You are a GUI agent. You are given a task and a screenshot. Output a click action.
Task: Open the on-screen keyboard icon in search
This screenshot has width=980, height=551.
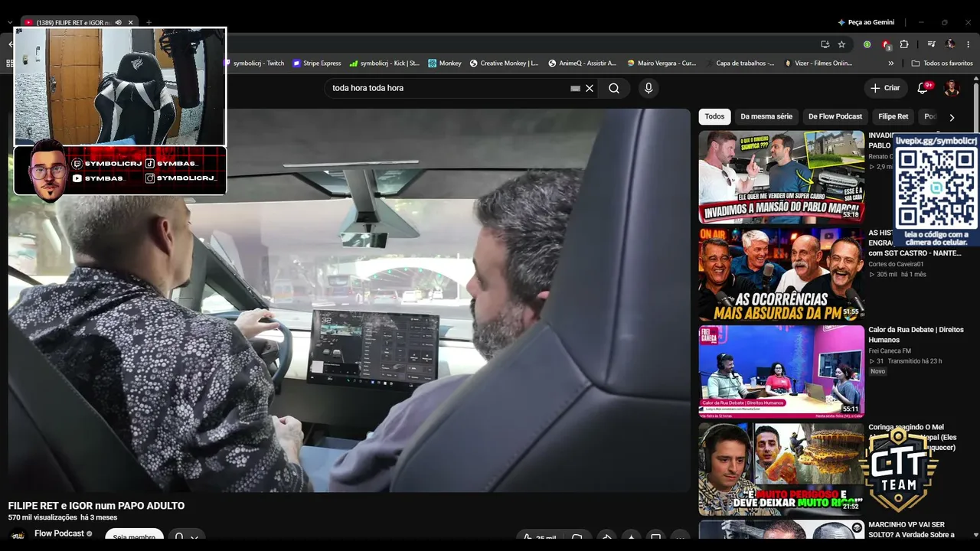click(x=576, y=88)
